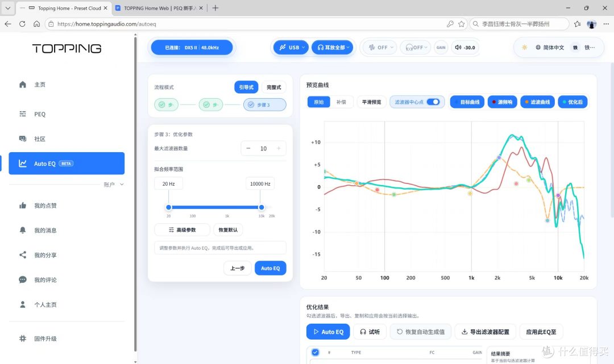
Task: Open the USB input dropdown
Action: pyautogui.click(x=291, y=47)
